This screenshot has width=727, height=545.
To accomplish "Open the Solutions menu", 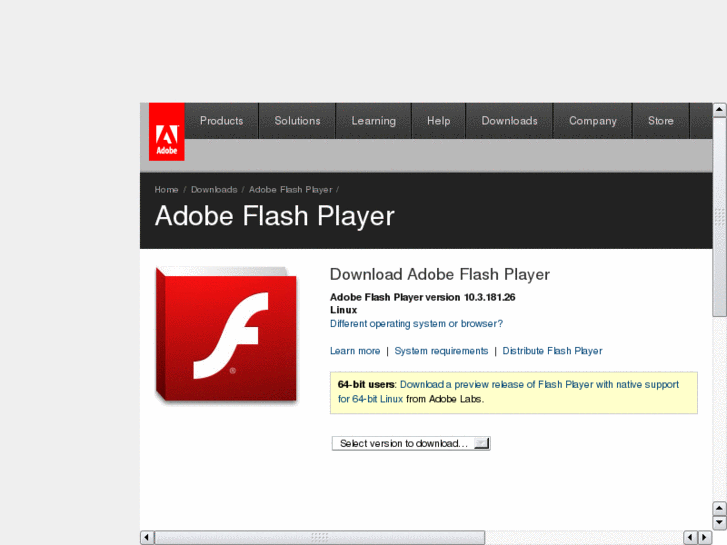I will [x=297, y=121].
